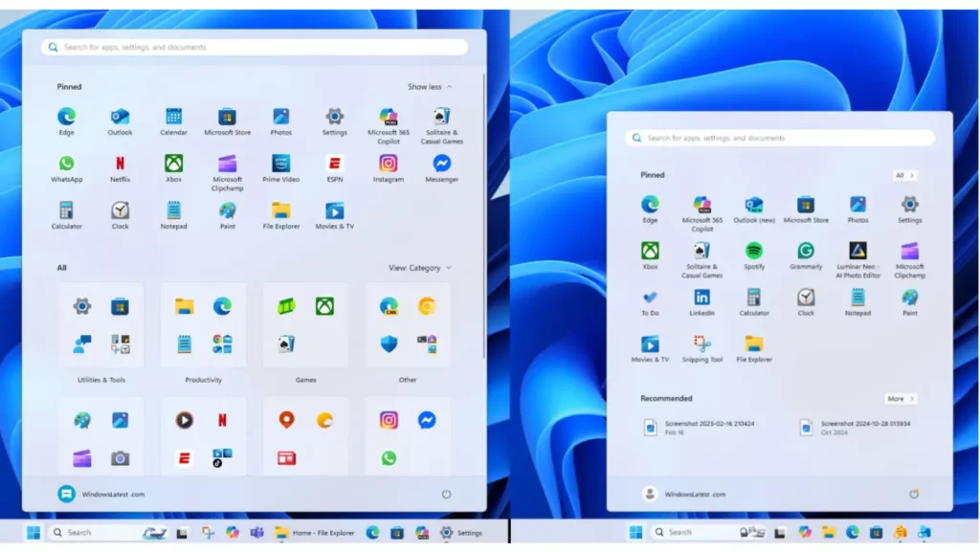Collapse pinned apps with Show less
Image resolution: width=980 pixels, height=552 pixels.
click(x=429, y=87)
